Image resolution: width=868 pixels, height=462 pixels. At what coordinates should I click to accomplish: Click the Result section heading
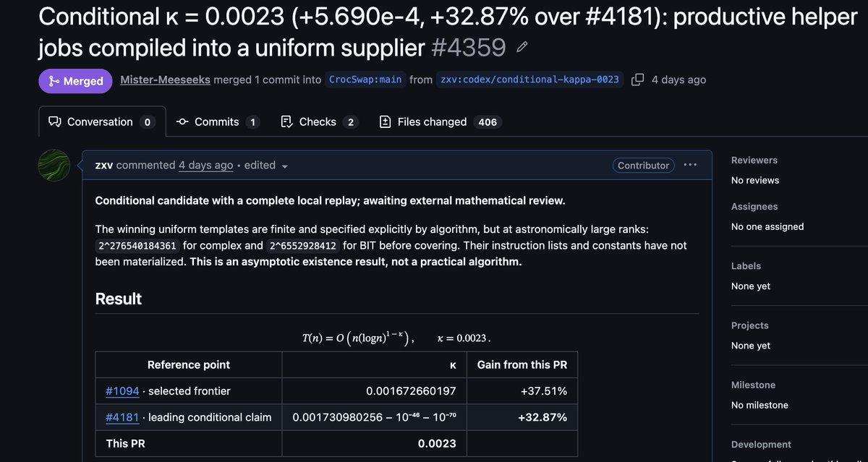(x=119, y=299)
